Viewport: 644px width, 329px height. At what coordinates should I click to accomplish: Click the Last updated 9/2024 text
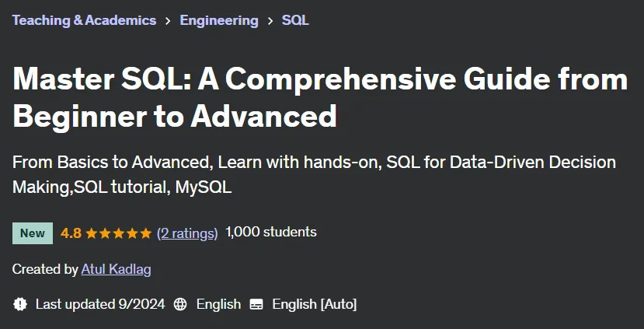100,304
